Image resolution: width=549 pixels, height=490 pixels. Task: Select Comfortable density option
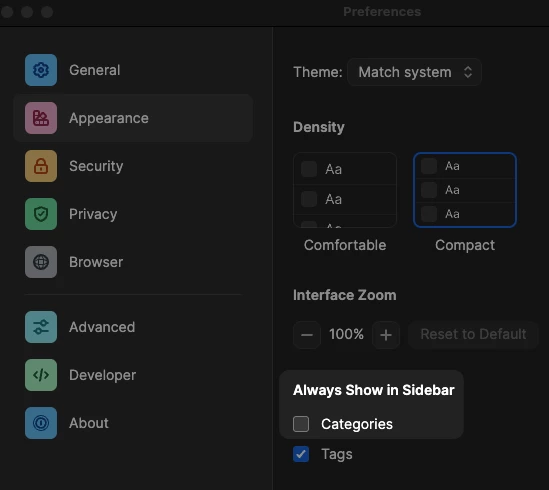pos(345,190)
